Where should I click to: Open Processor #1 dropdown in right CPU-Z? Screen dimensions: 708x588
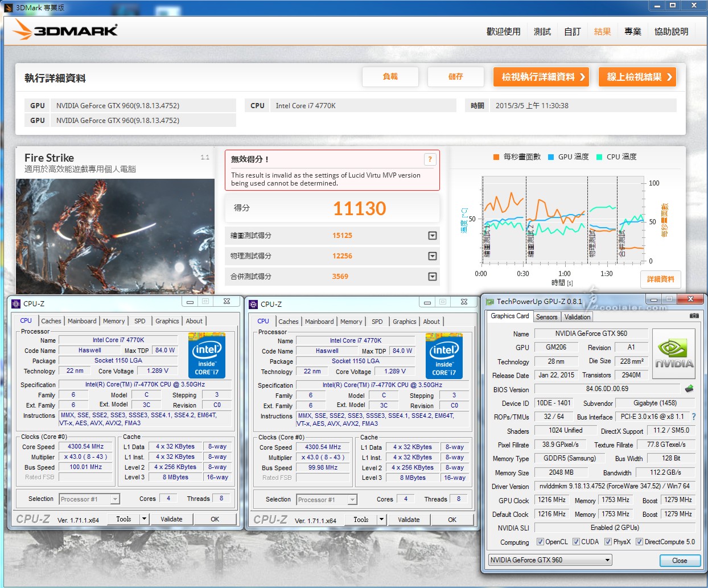(327, 500)
